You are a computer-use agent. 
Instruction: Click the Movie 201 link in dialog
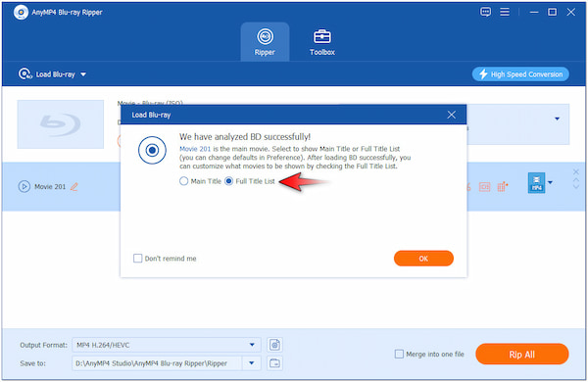tap(195, 149)
